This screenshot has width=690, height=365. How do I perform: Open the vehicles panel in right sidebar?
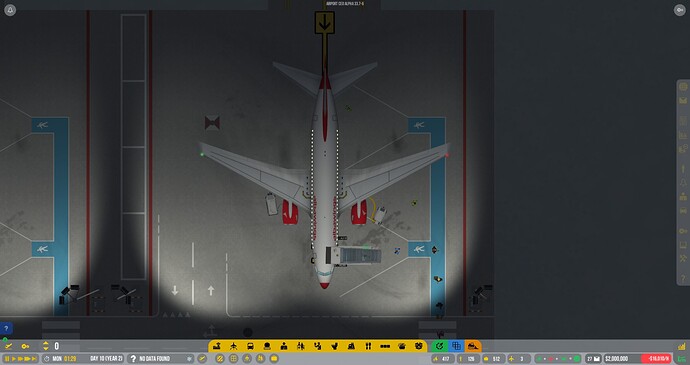coord(683,211)
